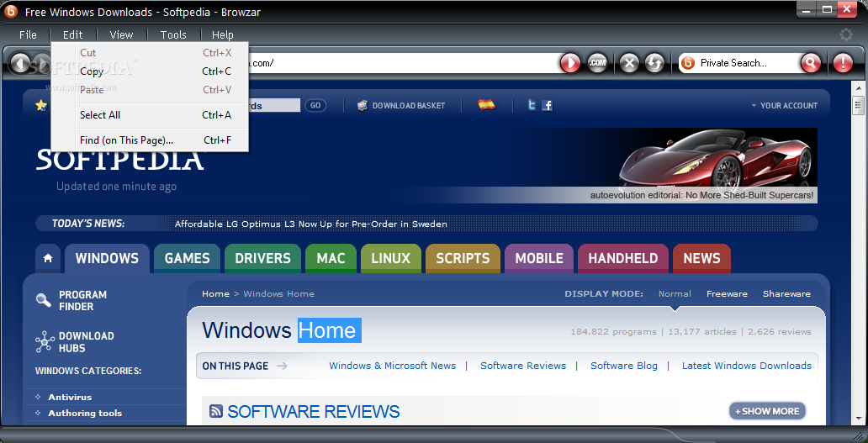Click the SOFTWARE REVIEWS heading
The height and width of the screenshot is (443, 868).
pyautogui.click(x=314, y=411)
